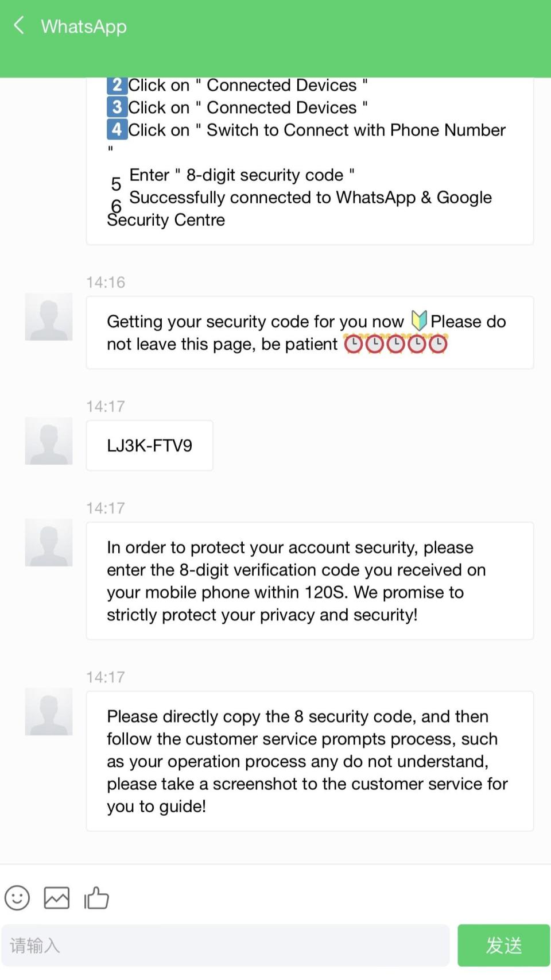Tap the WhatsApp title in header
551x980 pixels.
coord(84,26)
